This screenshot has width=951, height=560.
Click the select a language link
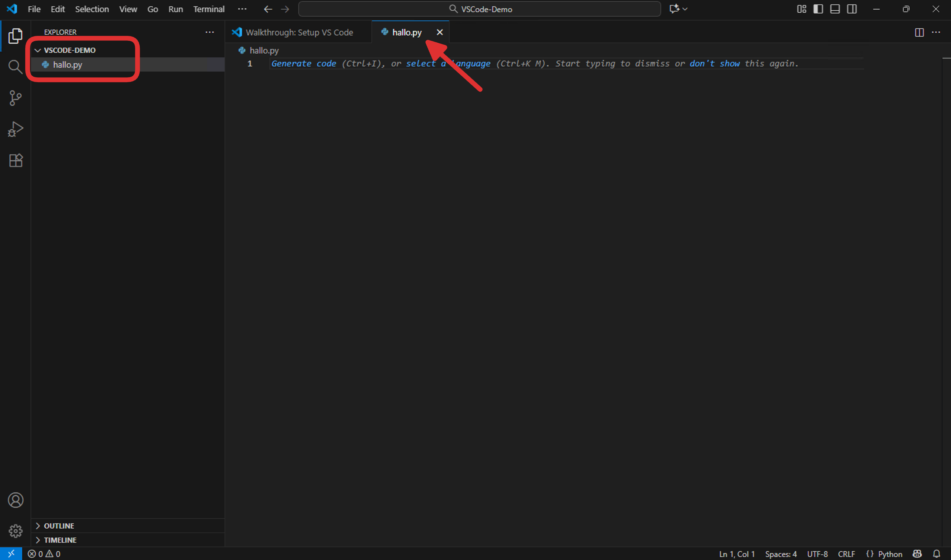448,63
